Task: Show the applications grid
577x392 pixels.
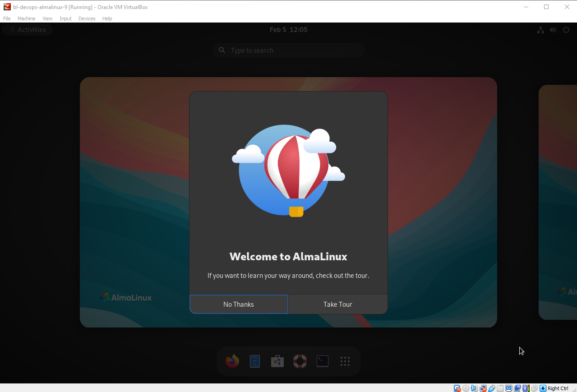Action: click(345, 361)
